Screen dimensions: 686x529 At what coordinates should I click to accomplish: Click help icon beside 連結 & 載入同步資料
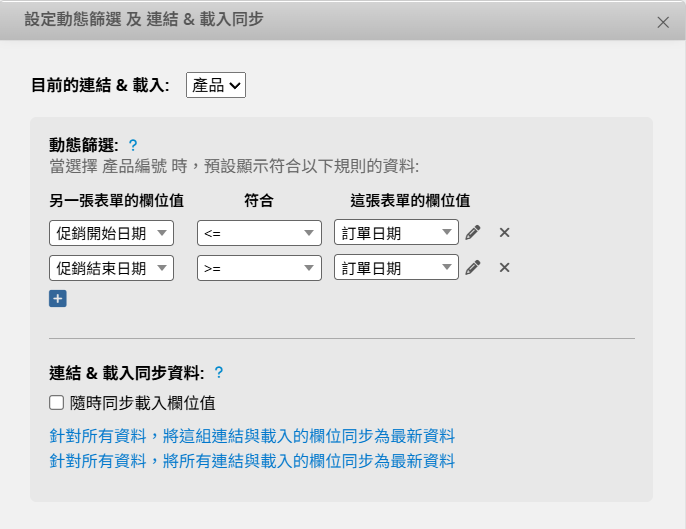[219, 373]
